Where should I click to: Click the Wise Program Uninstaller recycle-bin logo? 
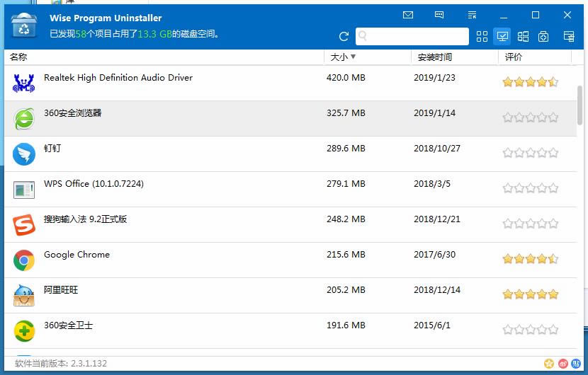(24, 25)
